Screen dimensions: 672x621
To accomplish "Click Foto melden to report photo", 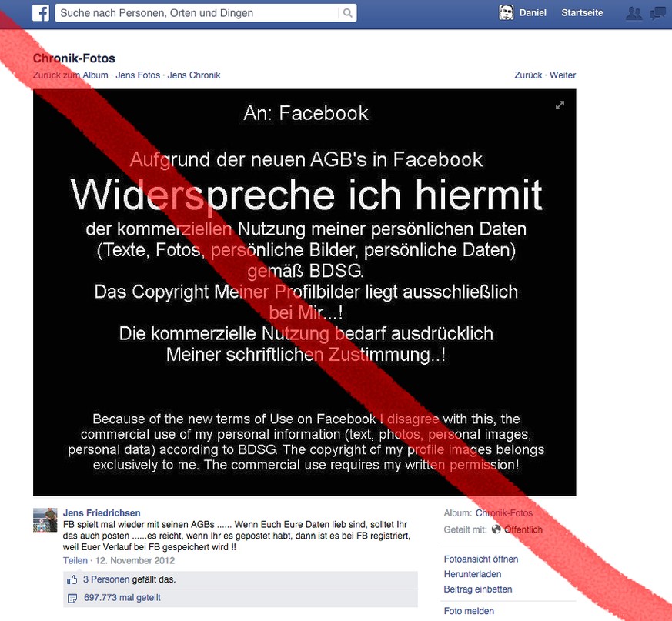I will pos(469,611).
